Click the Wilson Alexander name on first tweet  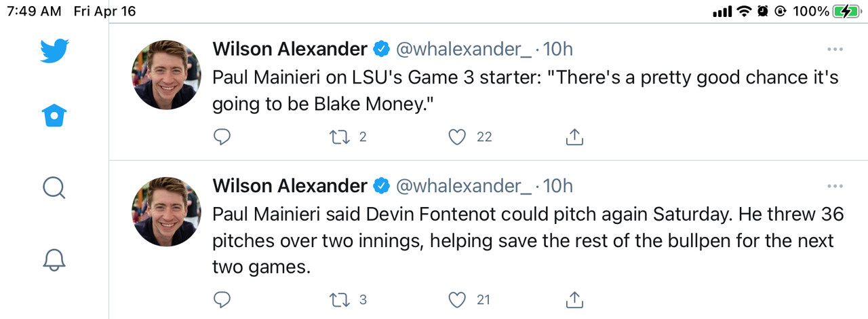(290, 49)
